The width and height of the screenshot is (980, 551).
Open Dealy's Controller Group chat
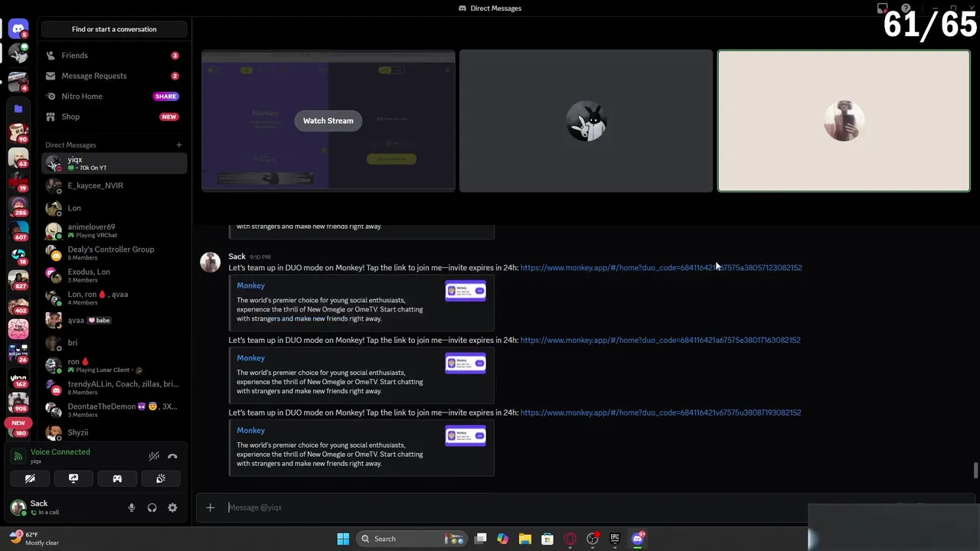(114, 253)
